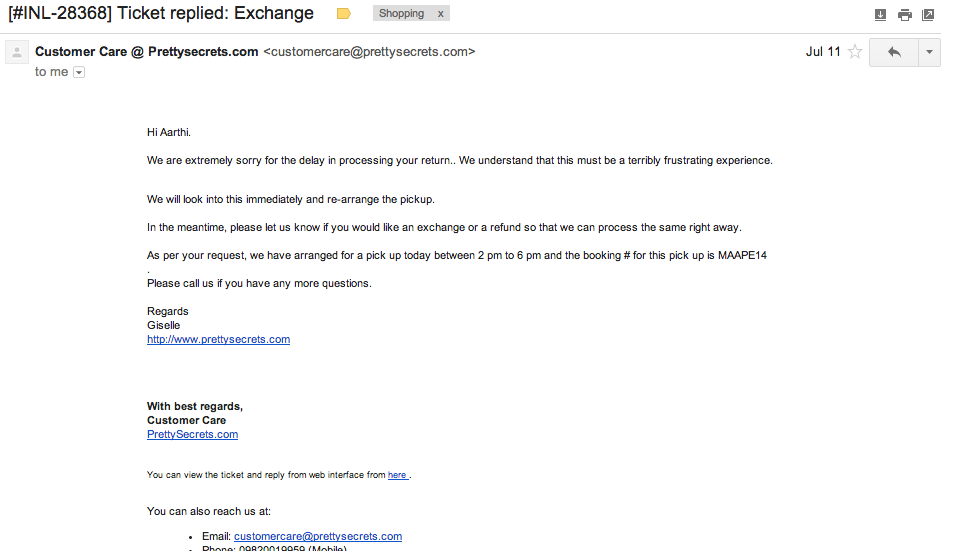Click the booking number MAAPE14 text
Screen dimensions: 966x551
point(742,255)
